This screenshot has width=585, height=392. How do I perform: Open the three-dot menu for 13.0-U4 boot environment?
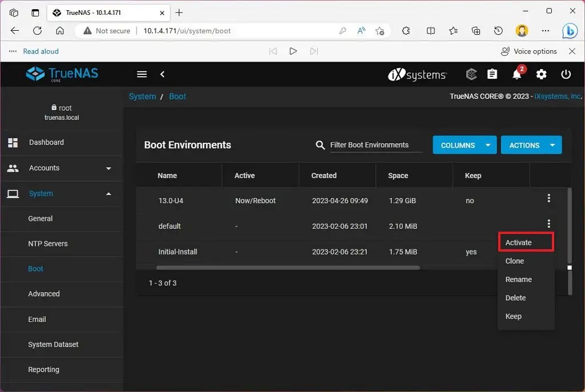(549, 198)
